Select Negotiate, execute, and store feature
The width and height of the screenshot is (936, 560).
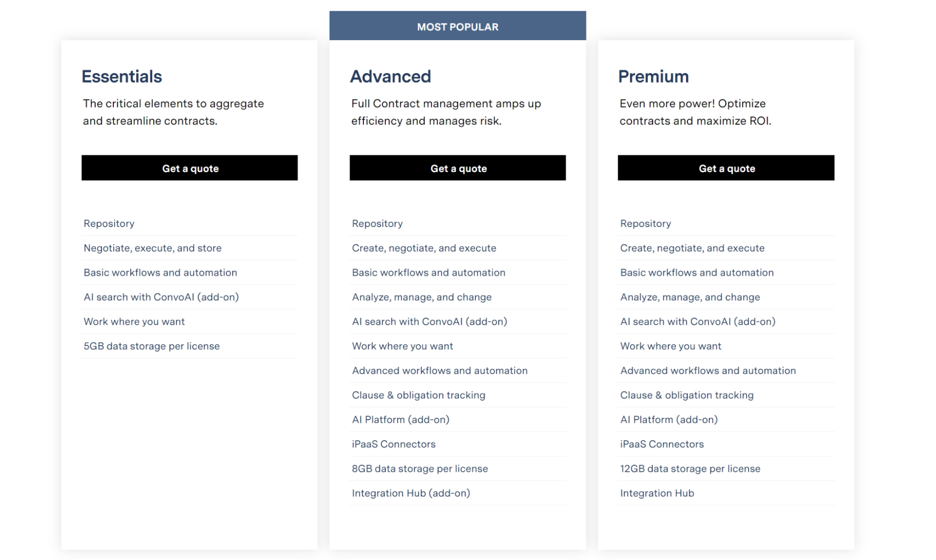click(x=153, y=248)
